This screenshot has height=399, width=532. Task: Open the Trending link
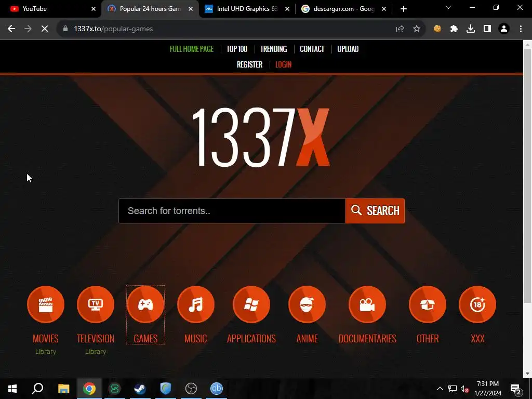[273, 49]
